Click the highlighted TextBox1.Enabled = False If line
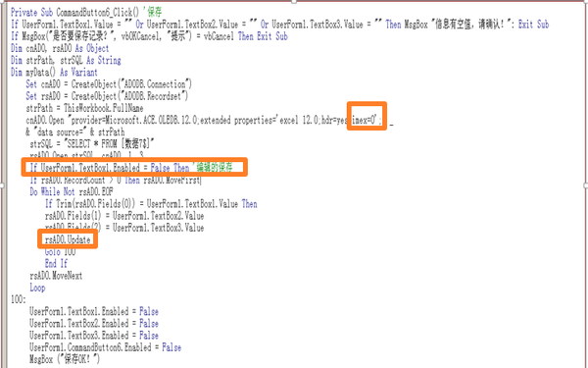Viewport: 588px width, 368px height. pos(131,168)
